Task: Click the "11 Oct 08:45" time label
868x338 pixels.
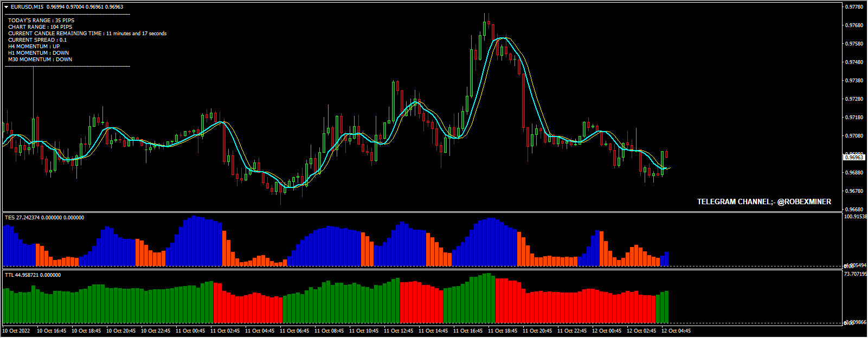Action: click(329, 331)
